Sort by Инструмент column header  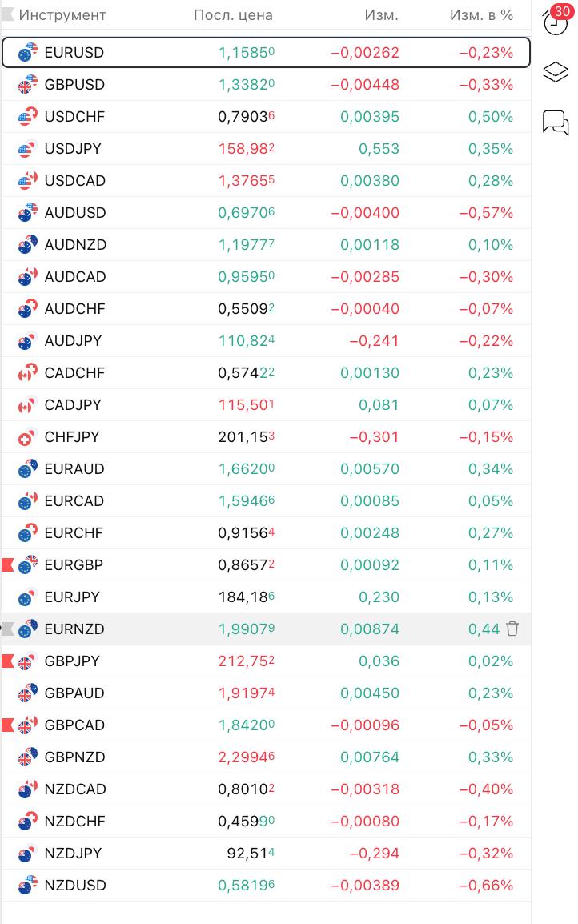click(x=62, y=15)
